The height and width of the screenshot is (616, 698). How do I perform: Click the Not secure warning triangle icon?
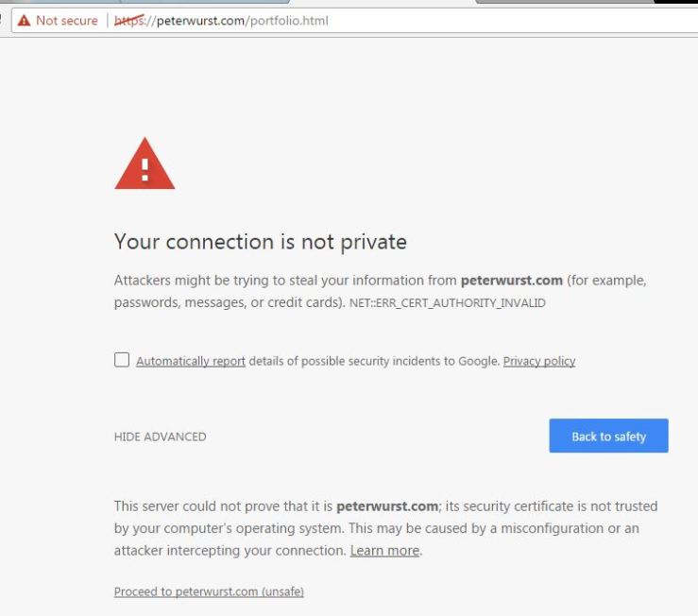pos(24,21)
